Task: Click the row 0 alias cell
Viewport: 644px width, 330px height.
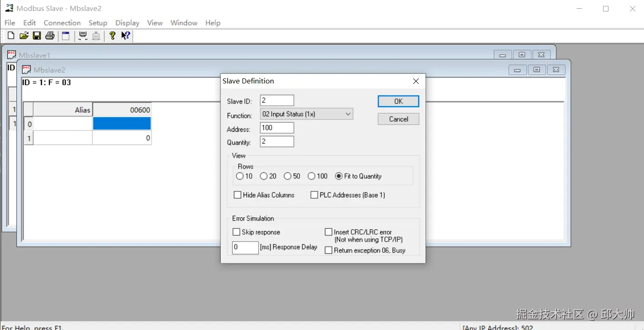Action: pyautogui.click(x=62, y=124)
